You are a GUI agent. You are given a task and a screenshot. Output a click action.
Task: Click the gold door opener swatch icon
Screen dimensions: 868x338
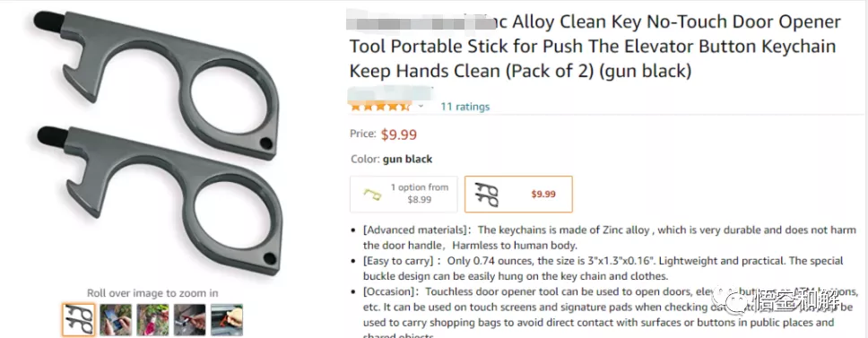click(372, 195)
